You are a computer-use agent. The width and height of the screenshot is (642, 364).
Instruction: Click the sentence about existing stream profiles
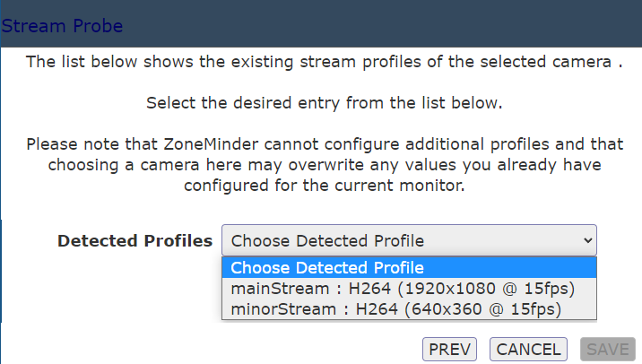click(x=325, y=62)
